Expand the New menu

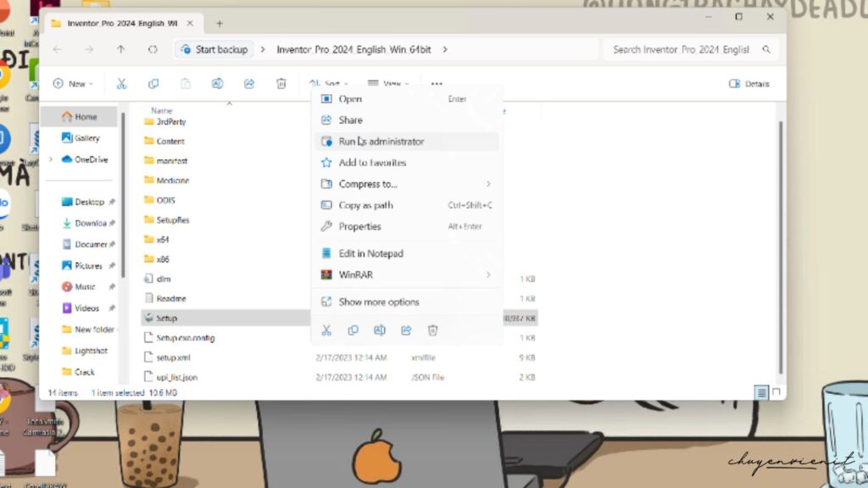tap(72, 84)
